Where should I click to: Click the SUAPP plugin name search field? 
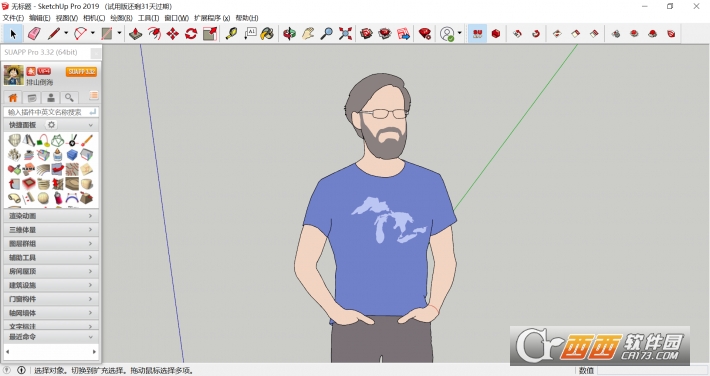[51, 112]
